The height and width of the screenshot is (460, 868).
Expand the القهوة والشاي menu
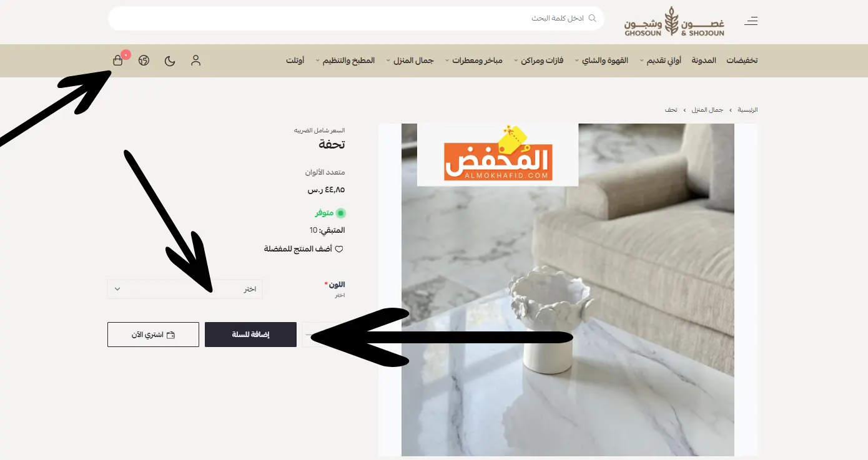tap(602, 61)
